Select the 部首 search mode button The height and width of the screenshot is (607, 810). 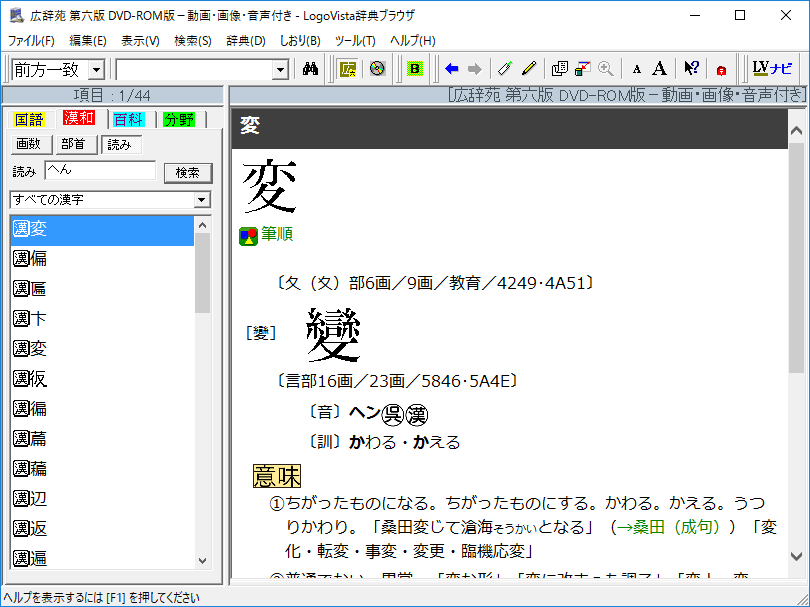(x=76, y=144)
